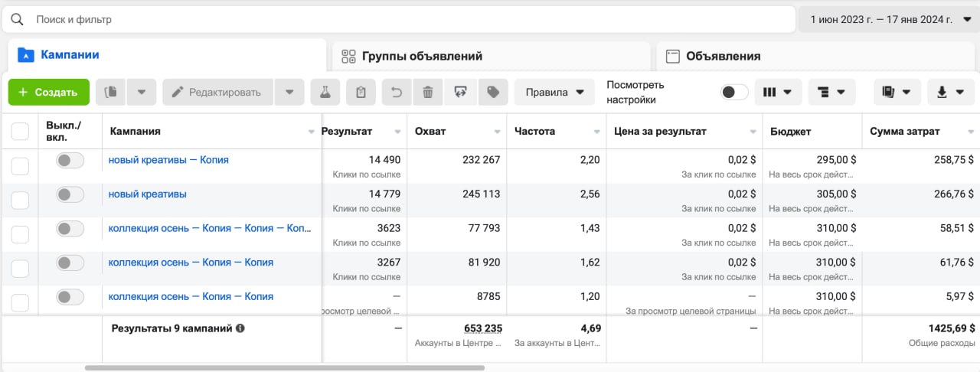Tick the checkbox for the row with 81 920 reach
The width and height of the screenshot is (980, 372).
click(x=20, y=269)
